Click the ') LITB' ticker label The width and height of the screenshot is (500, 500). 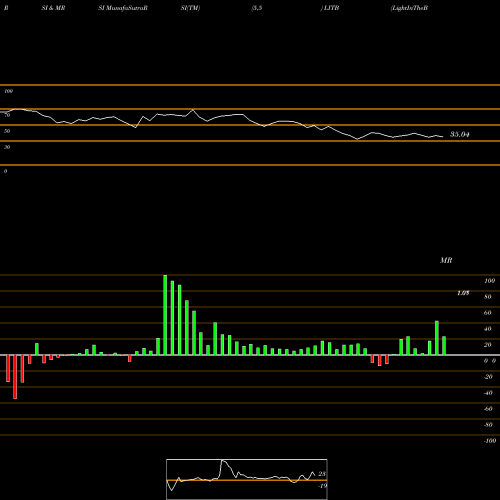tap(330, 8)
